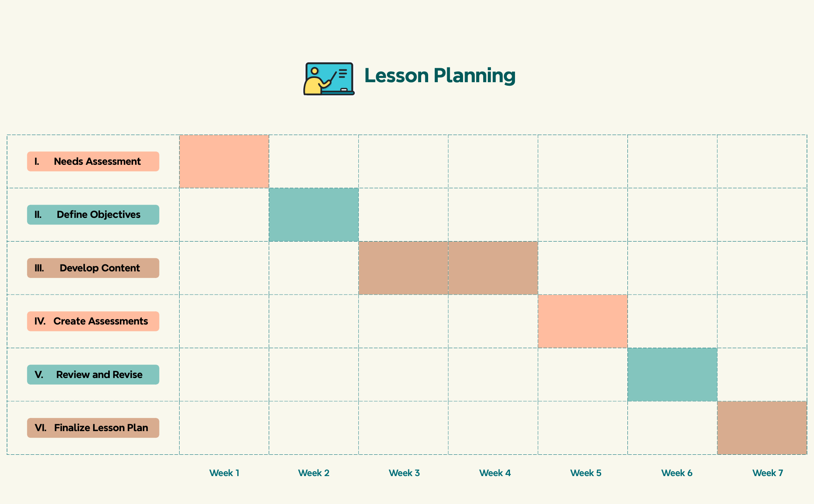The image size is (814, 504).
Task: Select the salmon Needs Assessment bar in Week 1
Action: tap(224, 161)
